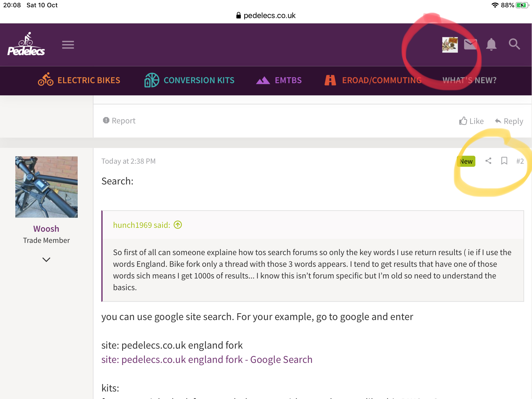Screen dimensions: 532x399
Task: Click the Pedelecs logo
Action: (26, 45)
